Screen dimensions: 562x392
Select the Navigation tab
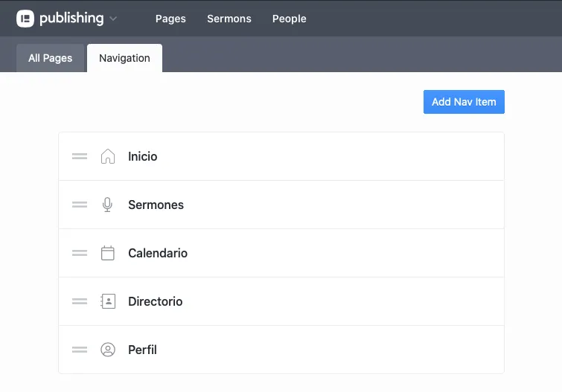[124, 58]
